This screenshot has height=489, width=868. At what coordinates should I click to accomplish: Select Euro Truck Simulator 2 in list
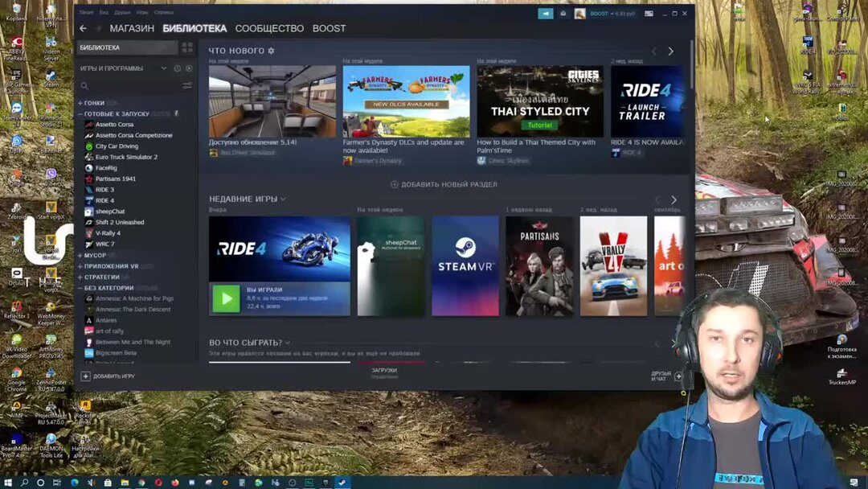(x=126, y=158)
